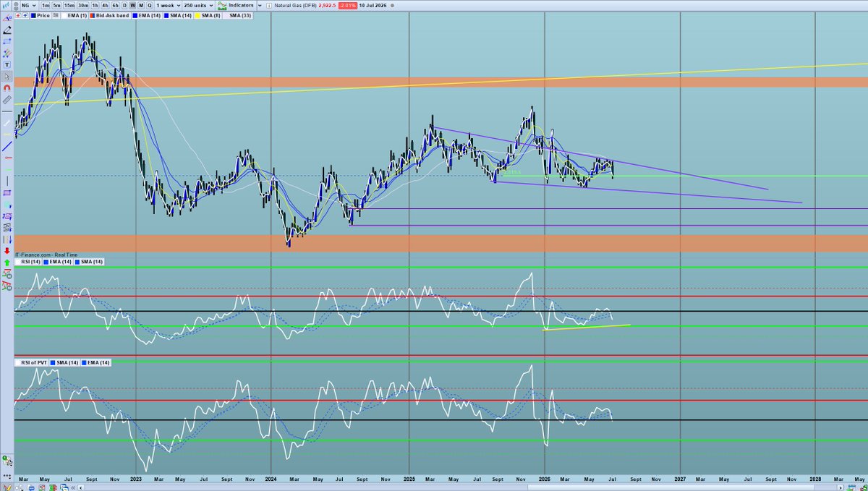Click EMA (14) label in PVT panel
This screenshot has height=491, width=868.
point(97,362)
